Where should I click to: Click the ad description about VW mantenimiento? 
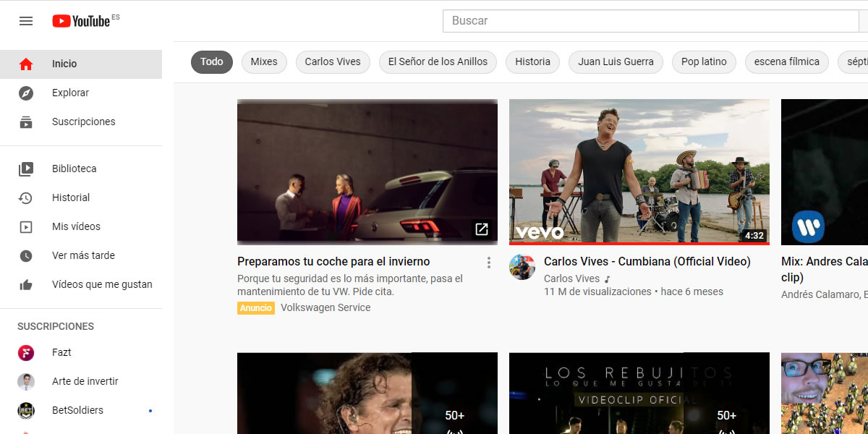click(350, 285)
